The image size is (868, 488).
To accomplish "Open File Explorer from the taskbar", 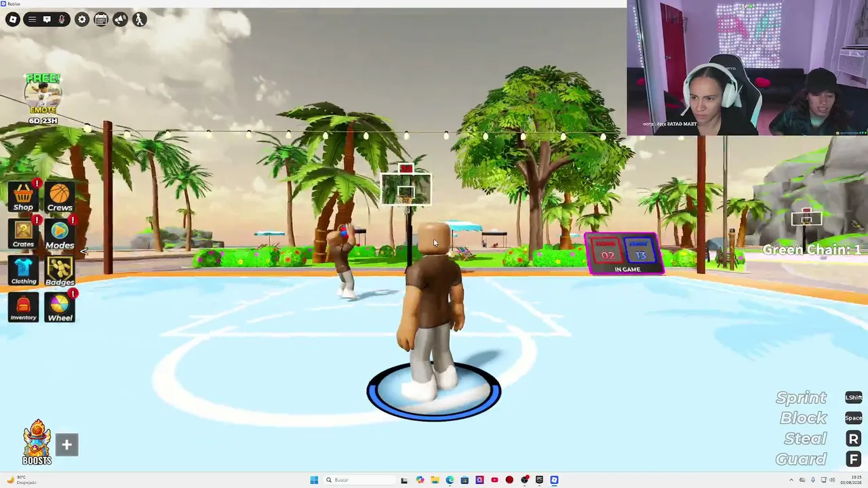I will pyautogui.click(x=435, y=480).
